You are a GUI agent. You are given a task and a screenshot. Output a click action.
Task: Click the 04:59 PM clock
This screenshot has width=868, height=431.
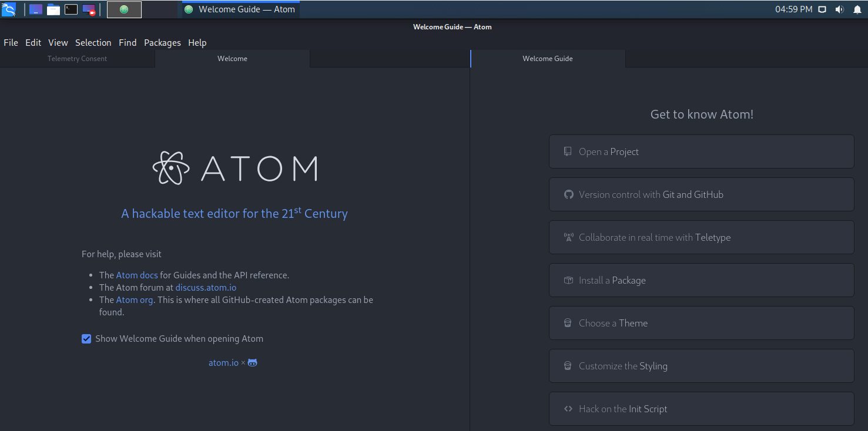(x=793, y=9)
